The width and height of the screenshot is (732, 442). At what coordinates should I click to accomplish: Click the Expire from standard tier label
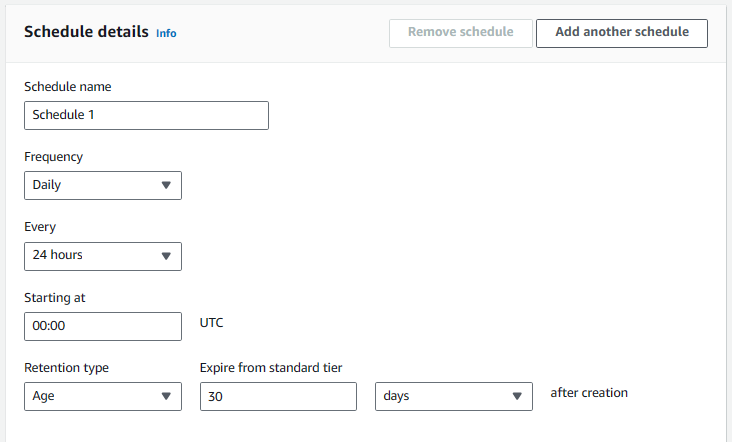click(x=271, y=368)
